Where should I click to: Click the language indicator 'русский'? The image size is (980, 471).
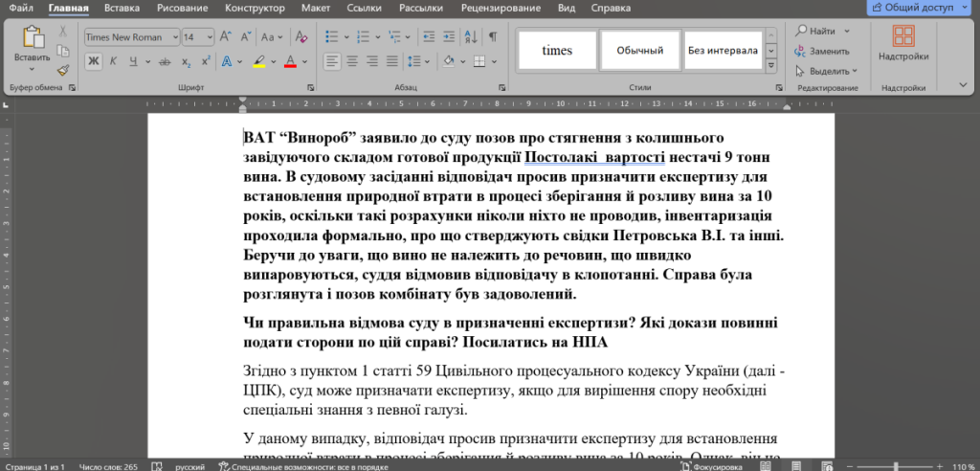coord(189,466)
